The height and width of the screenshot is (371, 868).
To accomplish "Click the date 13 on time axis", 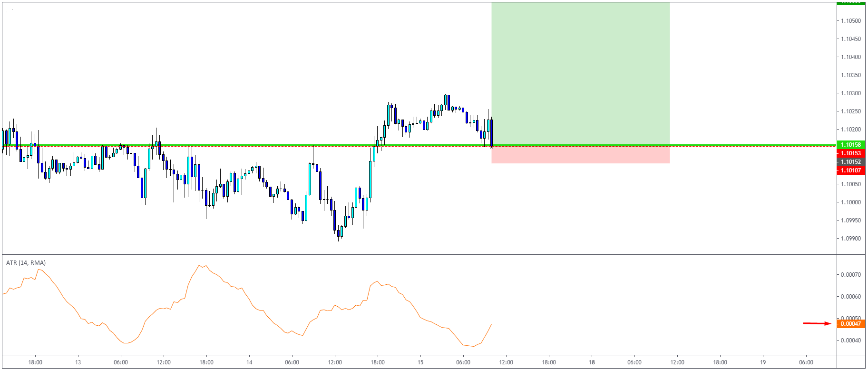I will tap(78, 362).
